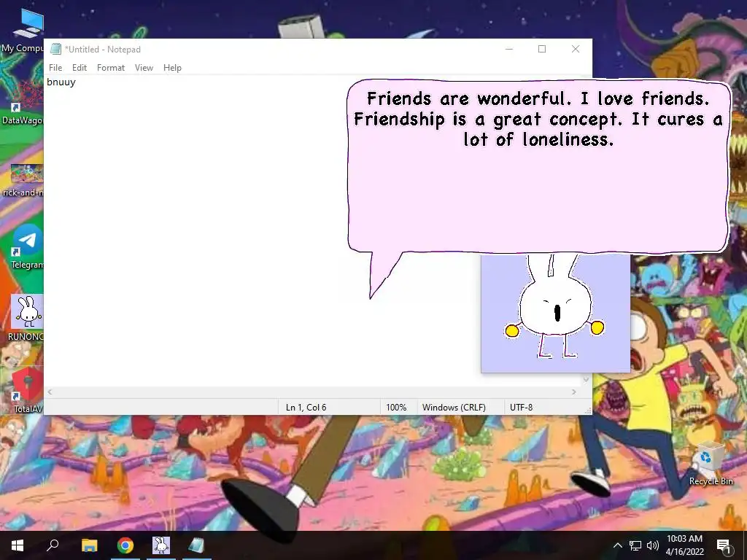747x560 pixels.
Task: Select the Recycle Bin desktop icon
Action: tap(711, 464)
